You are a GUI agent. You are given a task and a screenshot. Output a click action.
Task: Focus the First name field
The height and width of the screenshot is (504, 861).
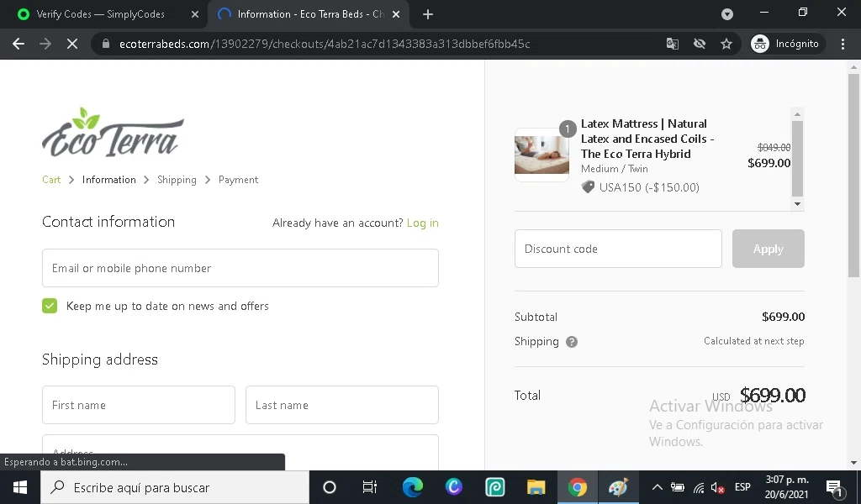[x=139, y=405]
